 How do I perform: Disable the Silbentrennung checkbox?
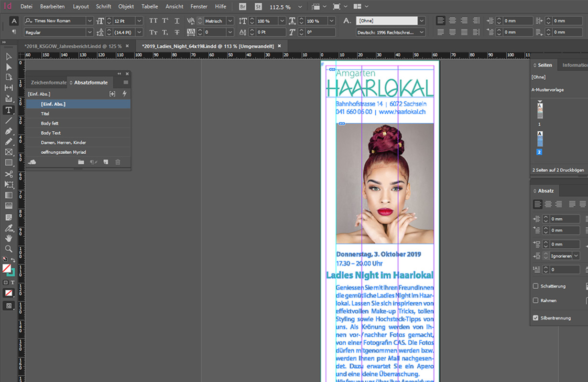535,318
